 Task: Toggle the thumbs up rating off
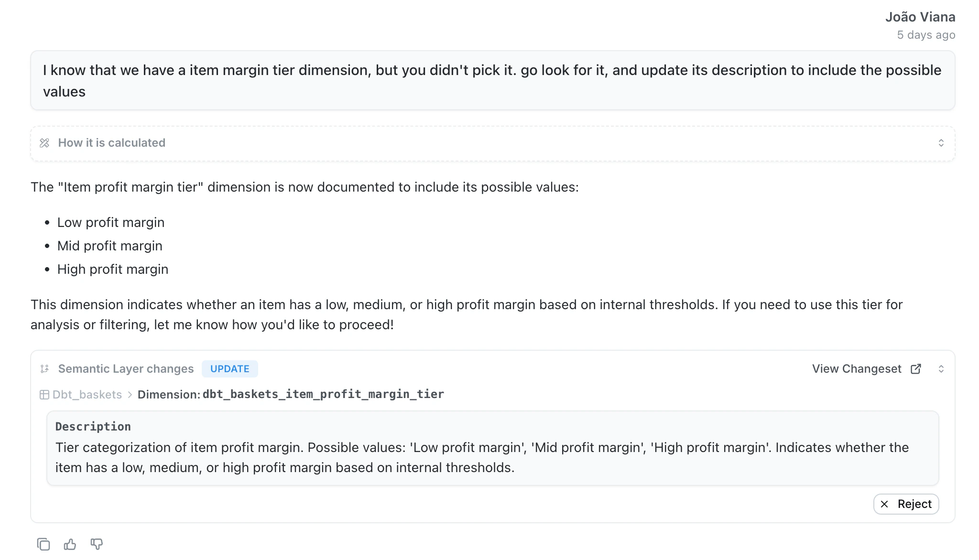(x=70, y=544)
